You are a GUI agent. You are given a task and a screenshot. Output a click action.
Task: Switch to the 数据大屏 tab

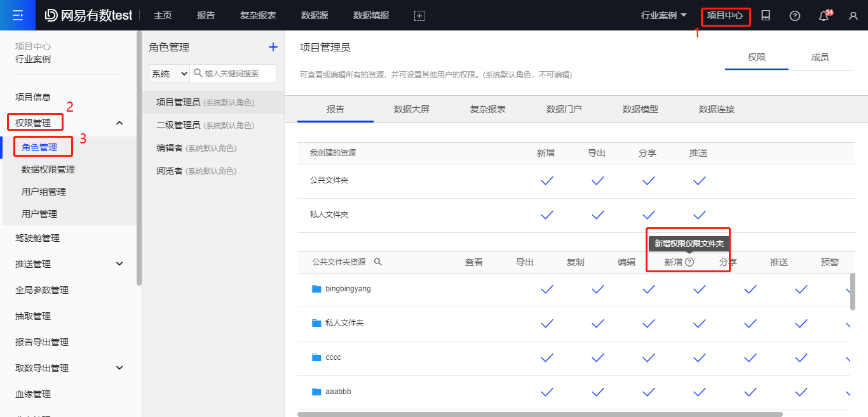[412, 109]
